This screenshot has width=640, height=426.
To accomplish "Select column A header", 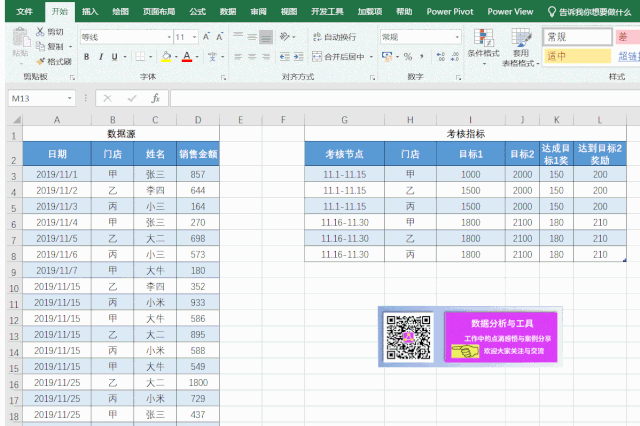I will click(x=57, y=120).
